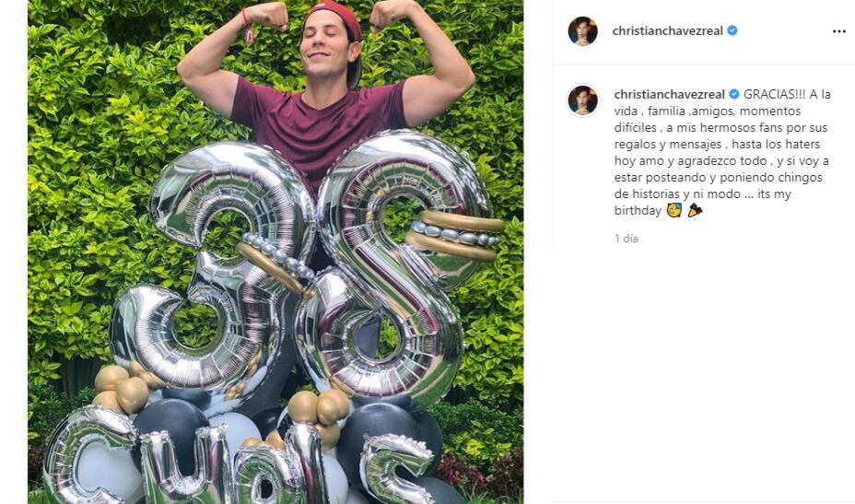Image resolution: width=855 pixels, height=504 pixels.
Task: Click the red backwards cap in the photo
Action: click(x=341, y=17)
